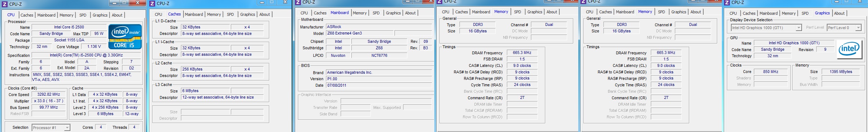868x132 pixels.
Task: Click the L3 Cache size '6 MBytes' in the Caches window
Action: (x=205, y=91)
